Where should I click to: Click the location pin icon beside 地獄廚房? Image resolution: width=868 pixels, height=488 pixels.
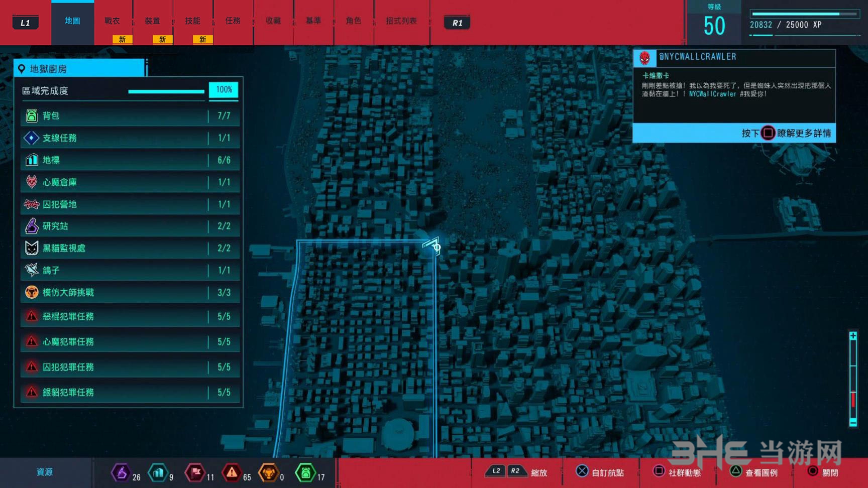tap(22, 69)
